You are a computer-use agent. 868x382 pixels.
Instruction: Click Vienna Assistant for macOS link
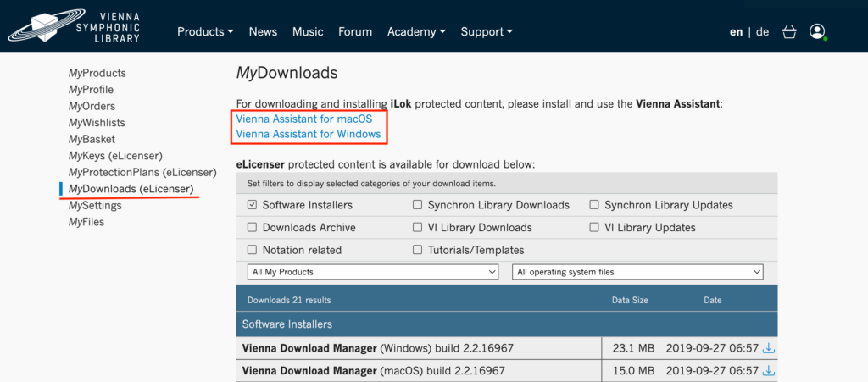click(x=304, y=119)
